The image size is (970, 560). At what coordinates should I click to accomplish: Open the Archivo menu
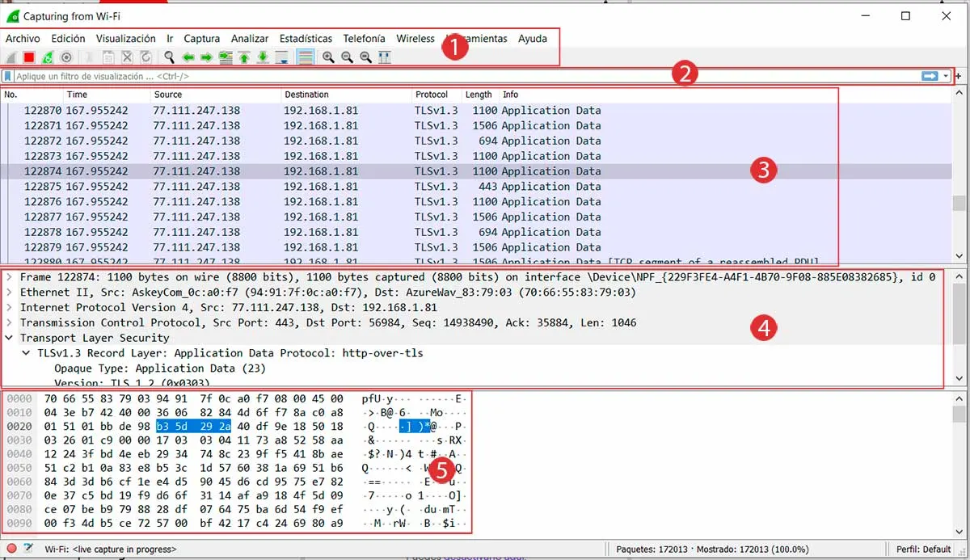click(x=23, y=38)
